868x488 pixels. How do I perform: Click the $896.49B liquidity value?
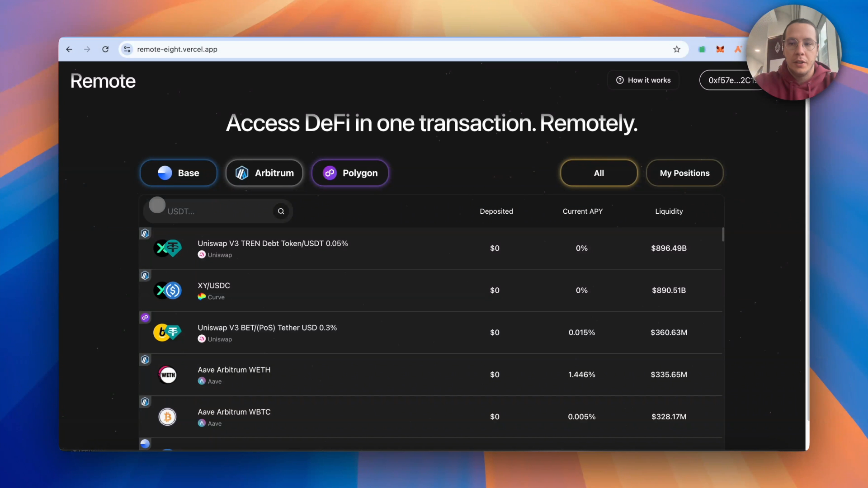[x=669, y=248]
